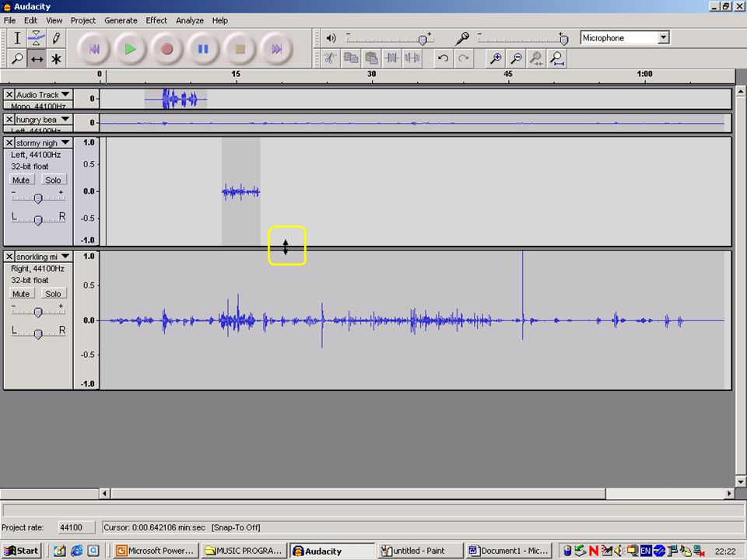Screen dimensions: 747x560
Task: Open the Project menu
Action: (x=83, y=20)
